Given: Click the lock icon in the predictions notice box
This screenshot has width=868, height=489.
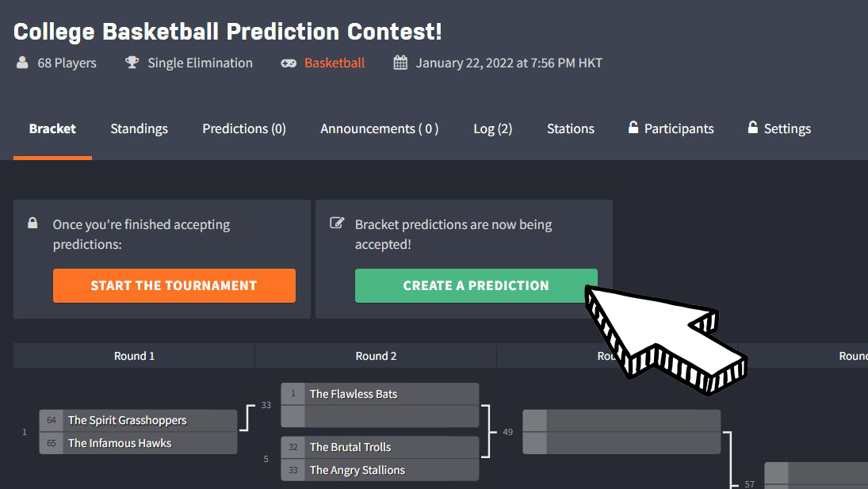Looking at the screenshot, I should coord(33,223).
